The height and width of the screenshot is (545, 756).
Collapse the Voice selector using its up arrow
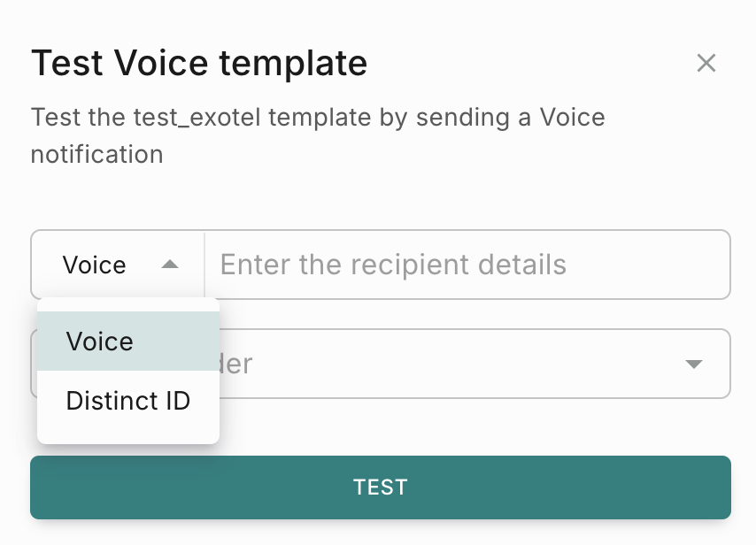[171, 265]
